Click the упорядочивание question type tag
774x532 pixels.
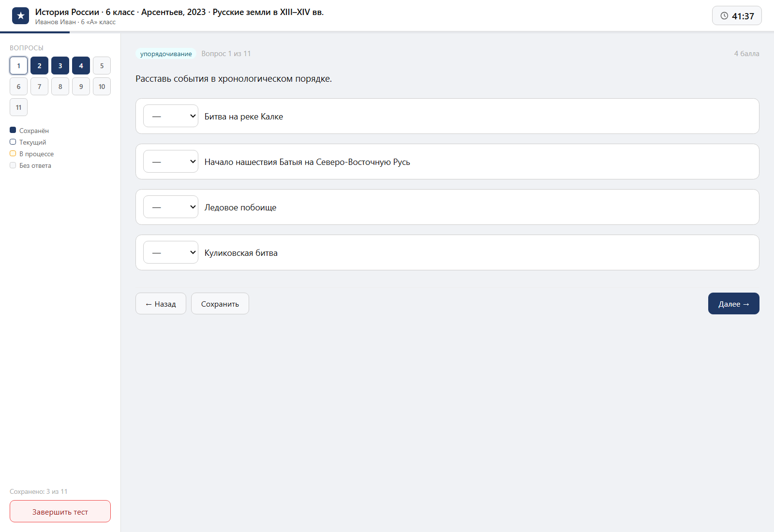(x=166, y=54)
